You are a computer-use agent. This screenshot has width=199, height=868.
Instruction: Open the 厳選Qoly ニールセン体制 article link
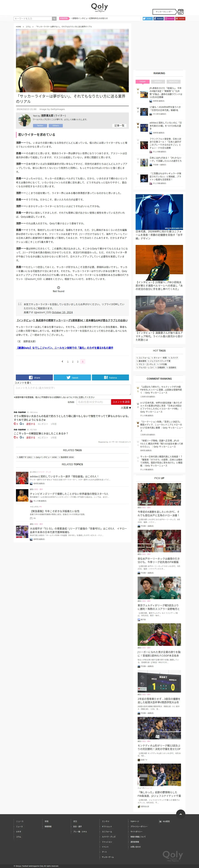point(65,348)
